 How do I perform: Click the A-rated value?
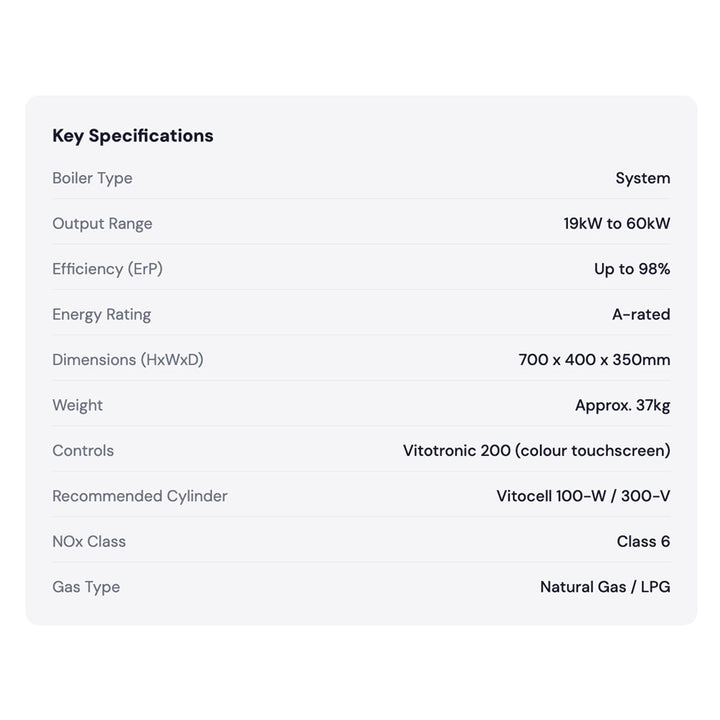click(x=641, y=315)
